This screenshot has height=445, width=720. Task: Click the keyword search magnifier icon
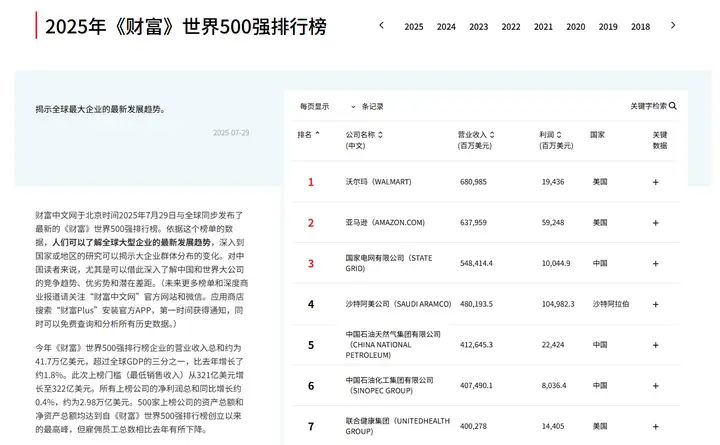point(673,106)
